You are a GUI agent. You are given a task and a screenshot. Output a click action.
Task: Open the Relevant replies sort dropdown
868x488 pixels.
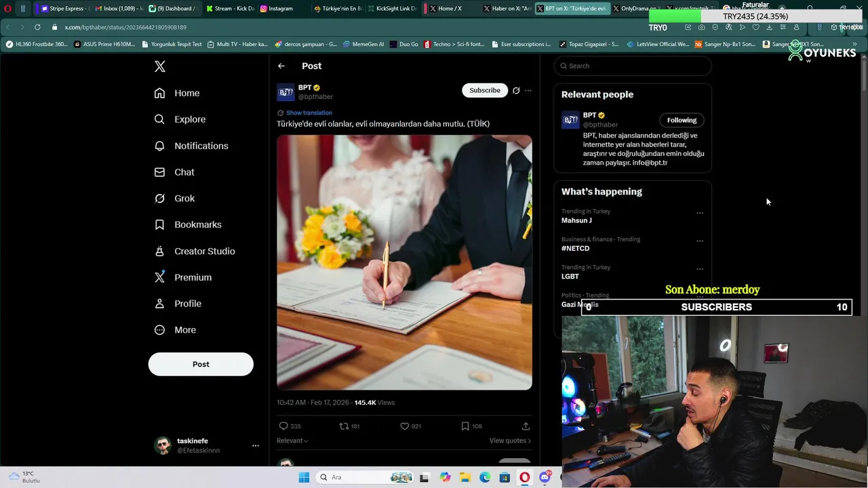292,441
